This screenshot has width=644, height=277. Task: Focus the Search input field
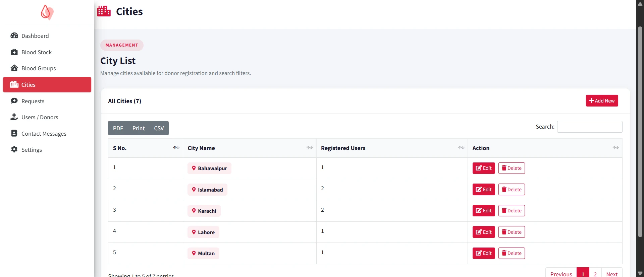click(x=590, y=127)
